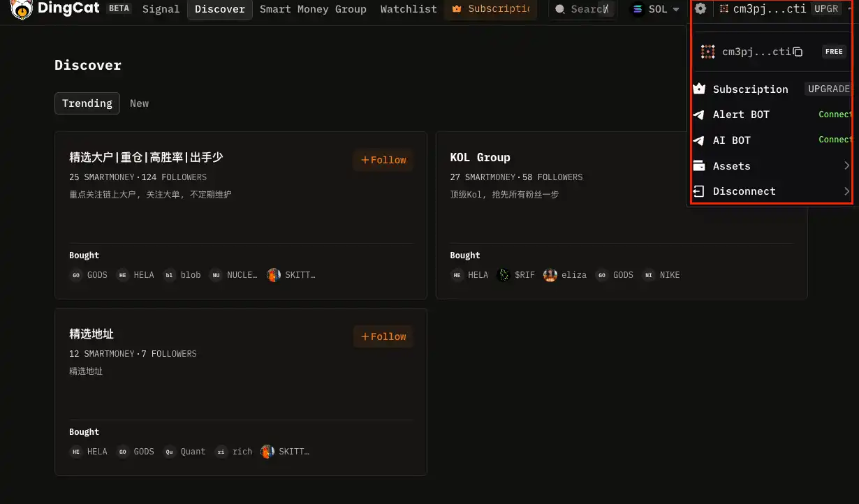Click the wallet identicon avatar in dropdown
859x504 pixels.
[707, 51]
